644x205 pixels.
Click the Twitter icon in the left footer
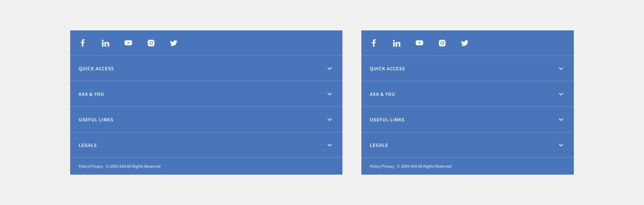click(x=174, y=43)
